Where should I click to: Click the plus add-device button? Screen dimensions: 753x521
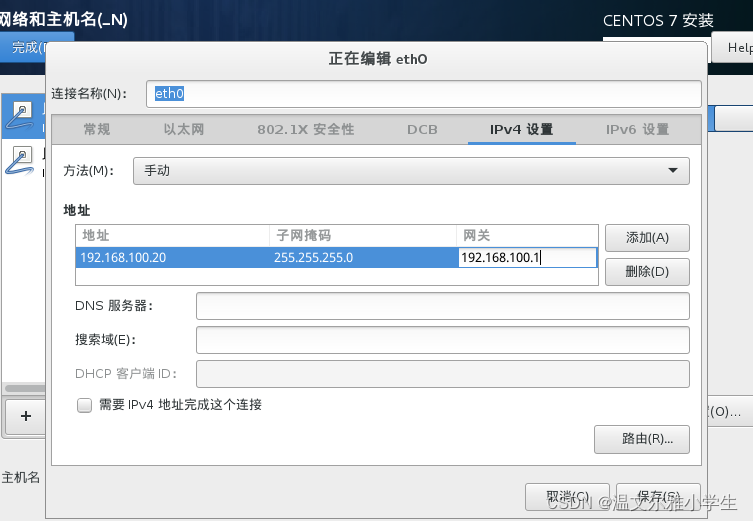tap(26, 416)
